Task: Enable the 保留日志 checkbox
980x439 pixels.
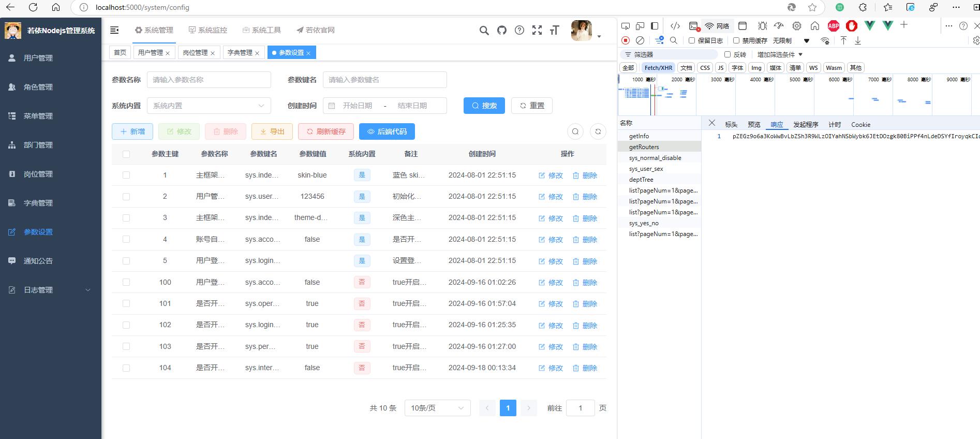Action: pos(692,40)
